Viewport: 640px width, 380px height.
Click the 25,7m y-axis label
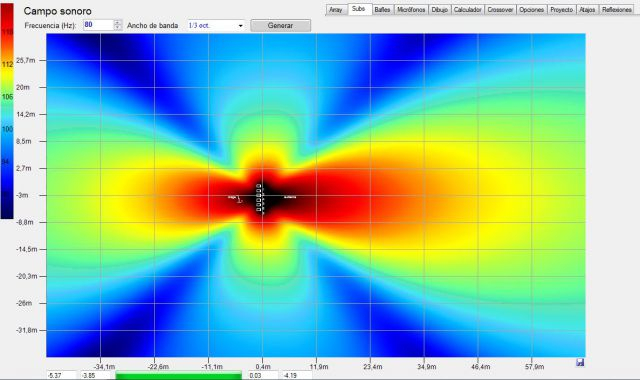[x=26, y=60]
